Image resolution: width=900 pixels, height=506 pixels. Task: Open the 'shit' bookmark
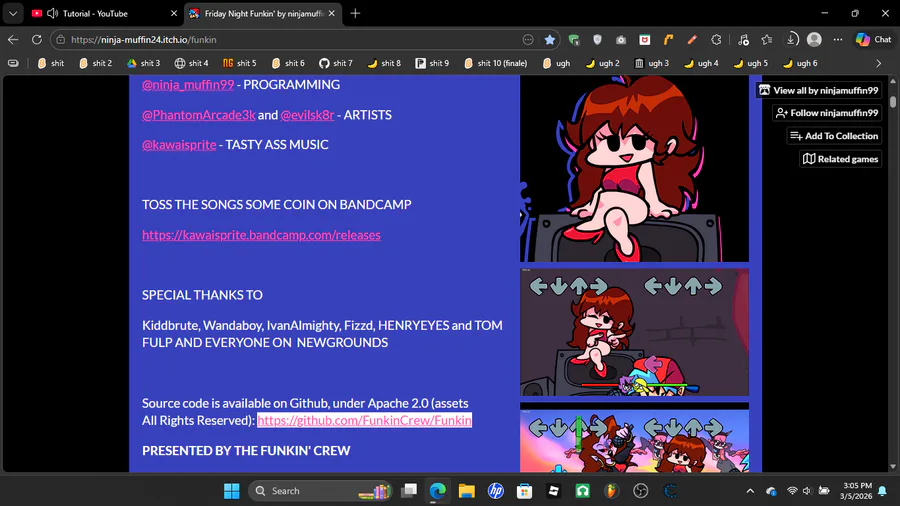coord(51,63)
